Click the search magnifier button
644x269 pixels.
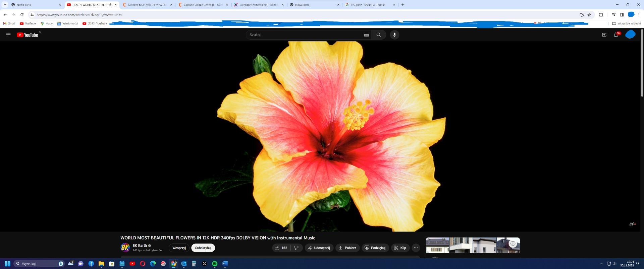[378, 35]
